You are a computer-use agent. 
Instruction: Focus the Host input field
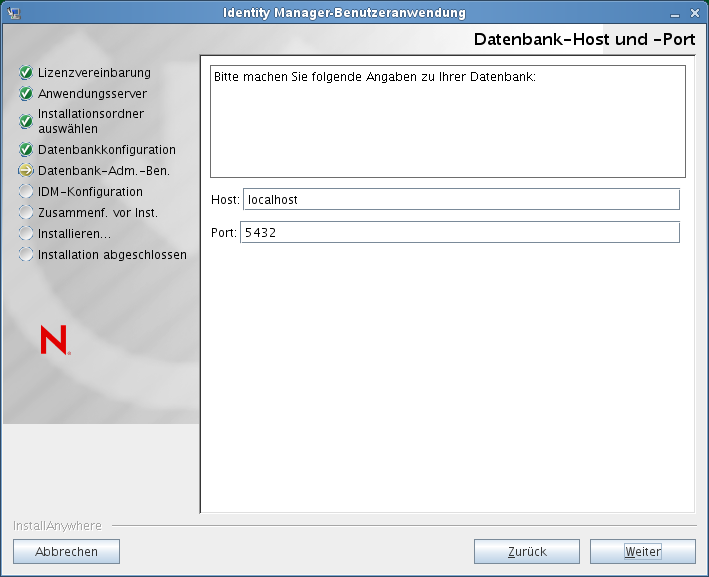tap(461, 199)
